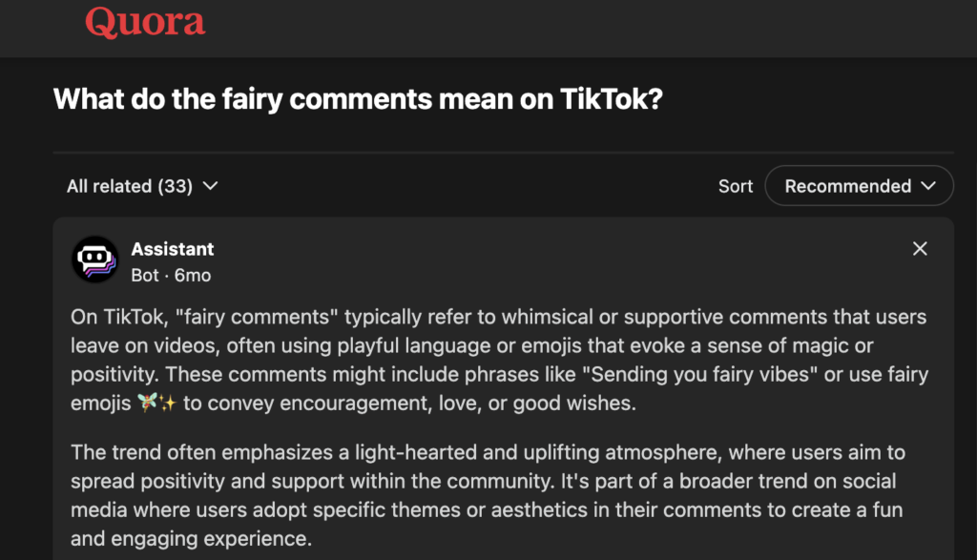This screenshot has width=977, height=560.
Task: Select the Recommended pill-shaped control
Action: (x=858, y=185)
